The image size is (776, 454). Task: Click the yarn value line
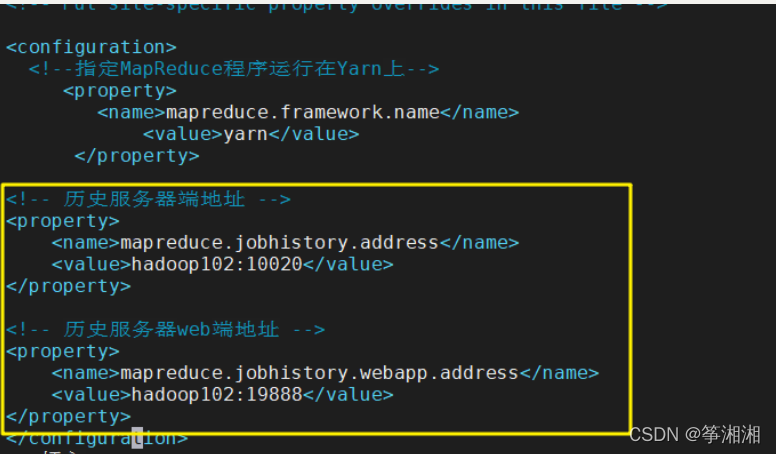pyautogui.click(x=251, y=134)
